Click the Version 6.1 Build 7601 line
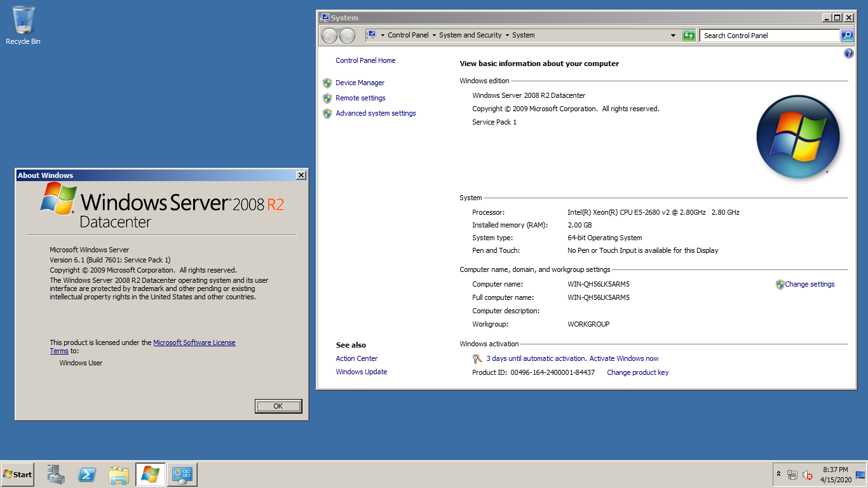The width and height of the screenshot is (868, 488). [x=110, y=260]
